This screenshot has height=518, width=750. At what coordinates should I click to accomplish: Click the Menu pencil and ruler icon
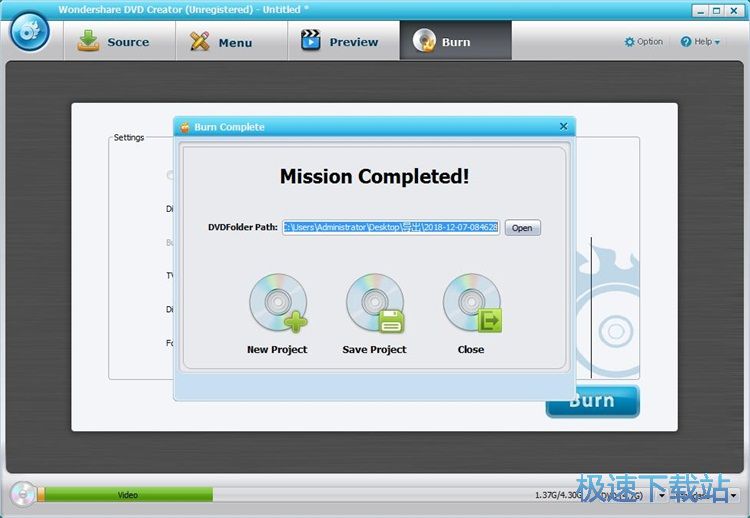click(x=199, y=41)
